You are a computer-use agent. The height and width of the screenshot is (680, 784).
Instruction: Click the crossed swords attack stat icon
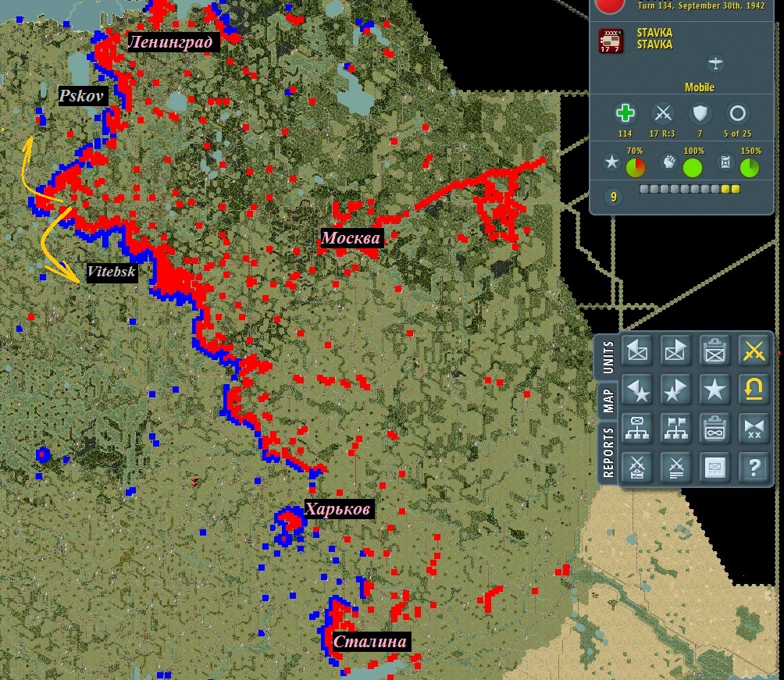tap(662, 113)
